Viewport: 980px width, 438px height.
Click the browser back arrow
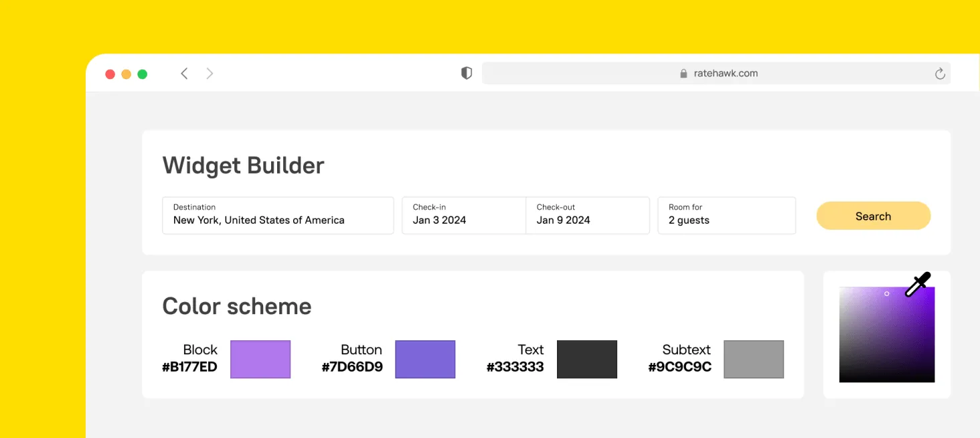pyautogui.click(x=184, y=74)
